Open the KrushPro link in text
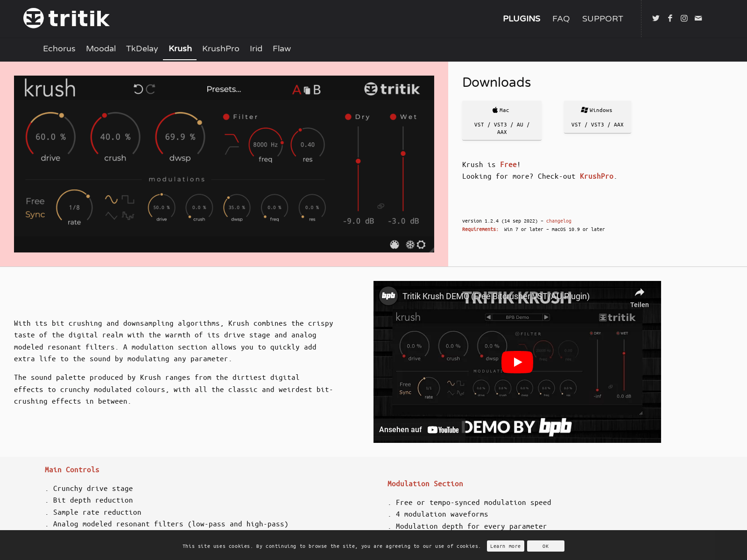This screenshot has width=747, height=560. coord(596,176)
